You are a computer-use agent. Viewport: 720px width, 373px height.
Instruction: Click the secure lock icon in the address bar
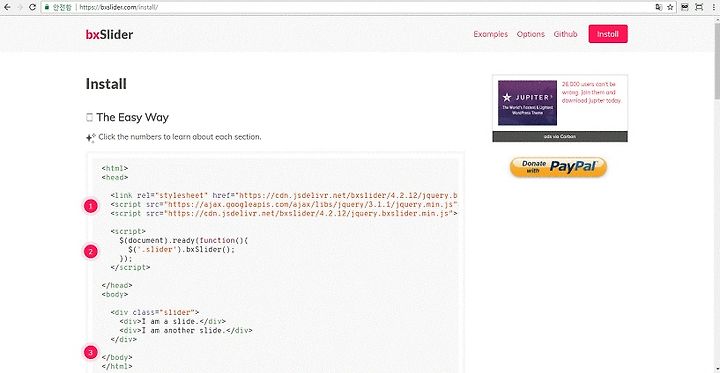[47, 7]
